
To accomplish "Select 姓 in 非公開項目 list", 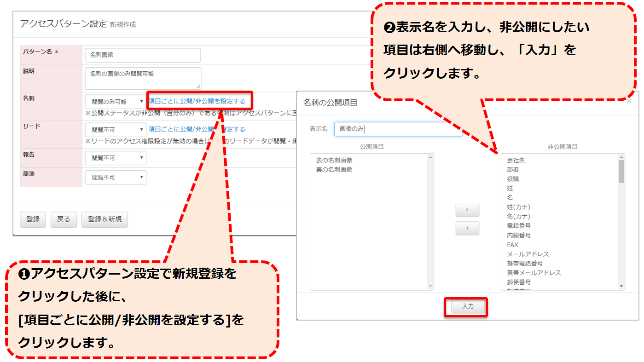I will point(510,188).
